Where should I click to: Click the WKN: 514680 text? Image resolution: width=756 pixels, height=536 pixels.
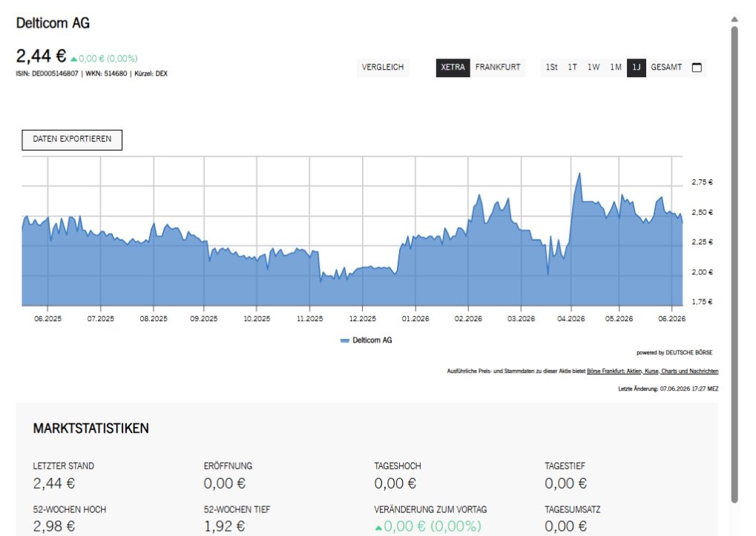point(106,73)
